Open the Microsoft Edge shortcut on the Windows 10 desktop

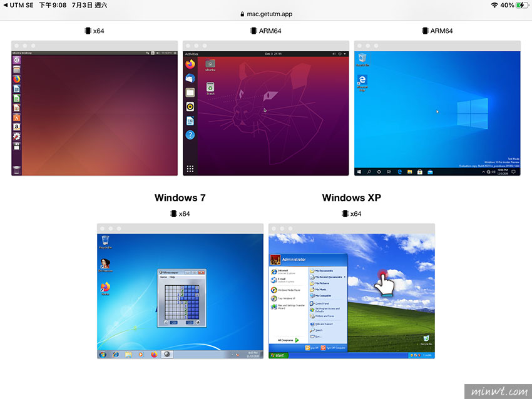(x=362, y=83)
